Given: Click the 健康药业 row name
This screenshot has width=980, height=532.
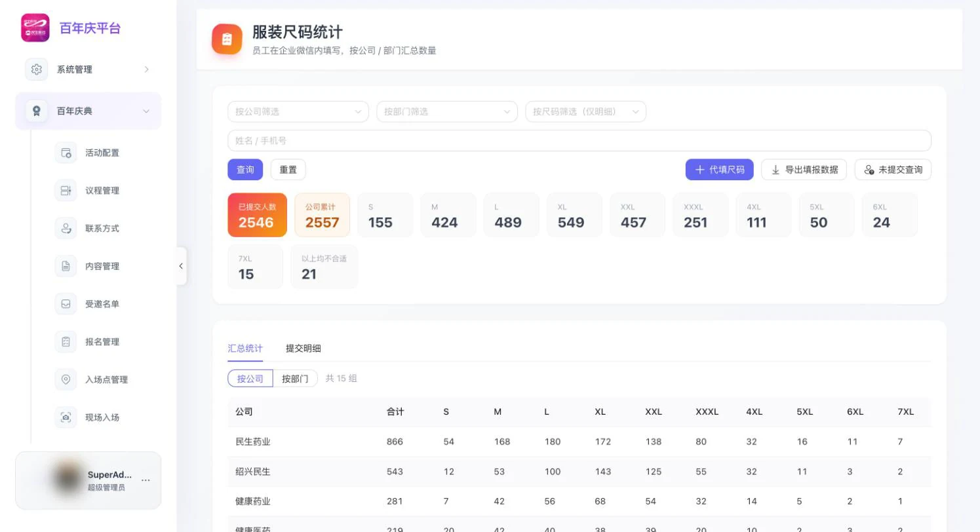Looking at the screenshot, I should [253, 501].
